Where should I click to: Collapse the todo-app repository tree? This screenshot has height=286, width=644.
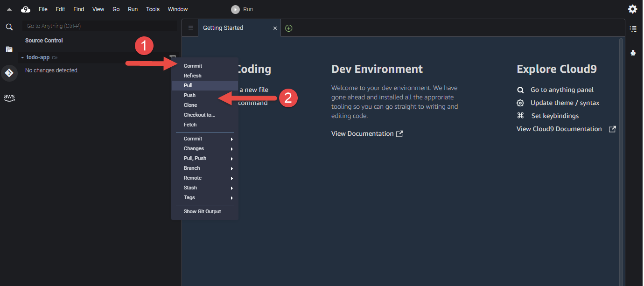tap(22, 57)
